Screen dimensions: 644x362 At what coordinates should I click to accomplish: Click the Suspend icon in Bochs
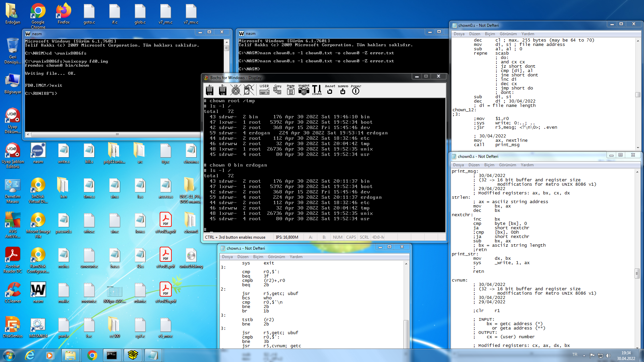pos(343,90)
